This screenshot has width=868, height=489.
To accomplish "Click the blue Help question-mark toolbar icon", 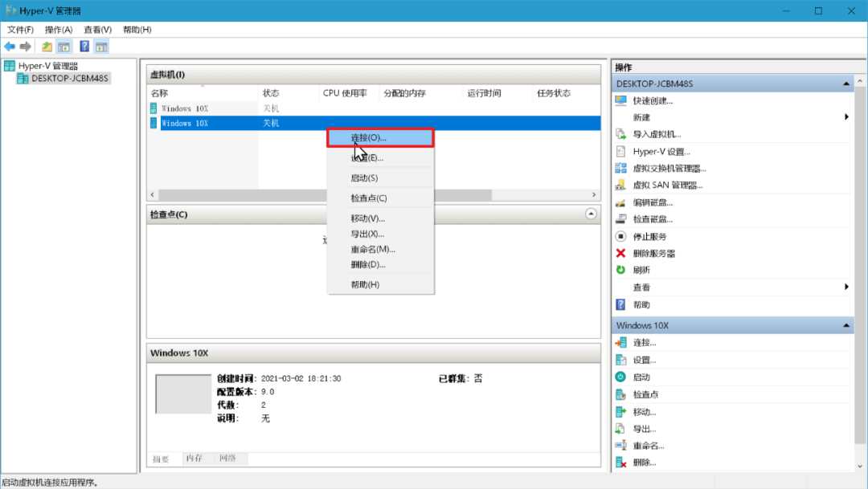I will pos(84,46).
